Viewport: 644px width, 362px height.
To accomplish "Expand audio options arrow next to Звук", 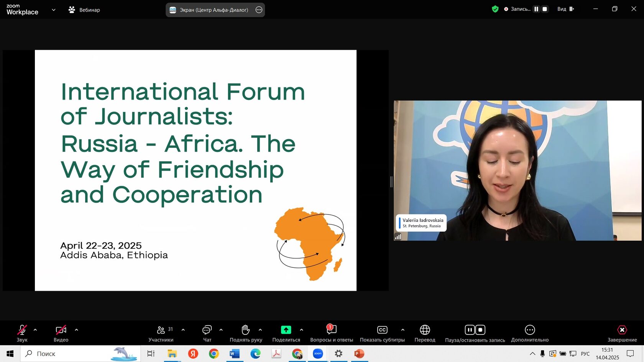I will [x=35, y=330].
